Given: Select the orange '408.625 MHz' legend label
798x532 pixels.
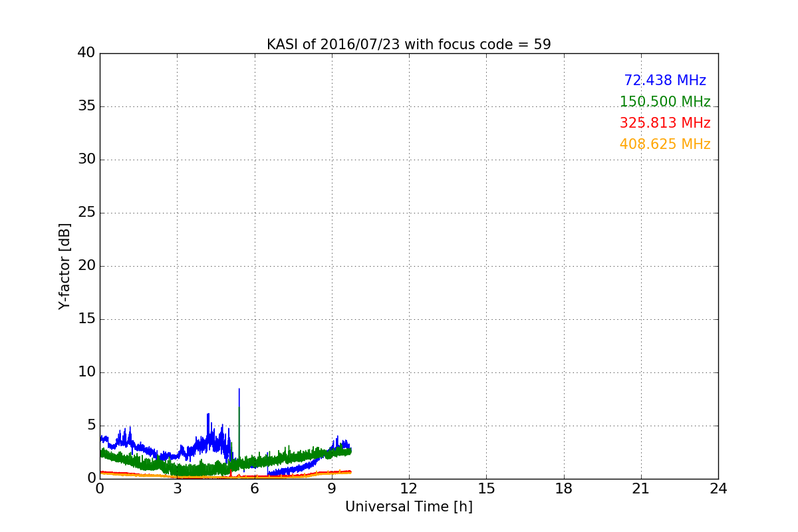Looking at the screenshot, I should click(x=665, y=144).
